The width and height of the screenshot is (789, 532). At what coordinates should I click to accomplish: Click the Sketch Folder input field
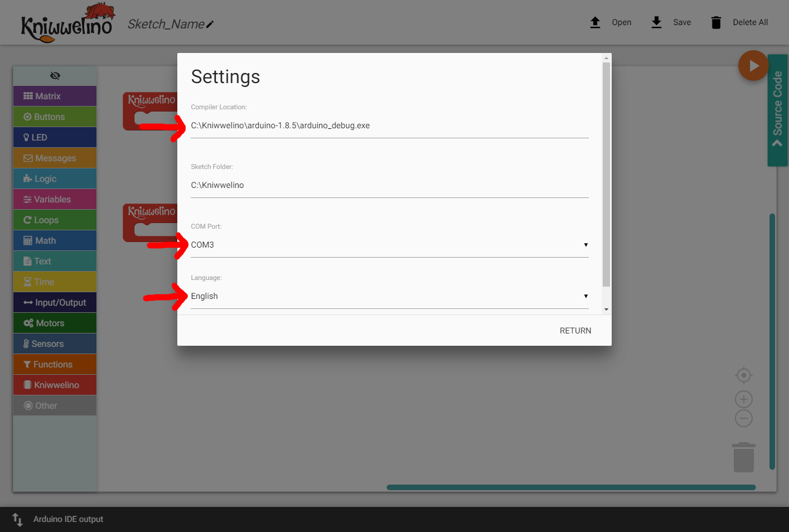(390, 185)
